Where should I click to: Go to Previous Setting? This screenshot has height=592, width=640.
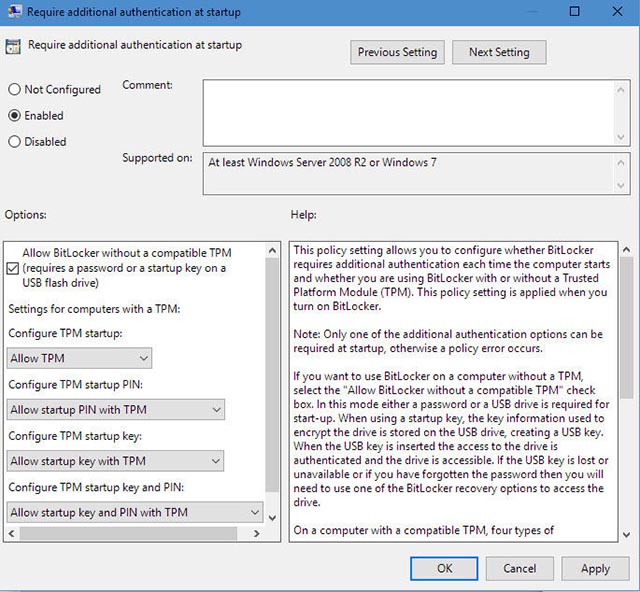click(397, 52)
